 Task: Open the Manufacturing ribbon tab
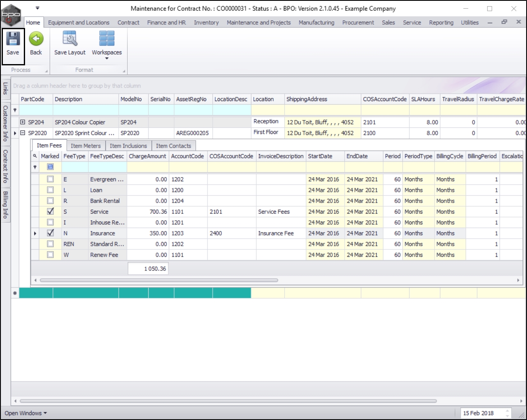click(x=316, y=23)
